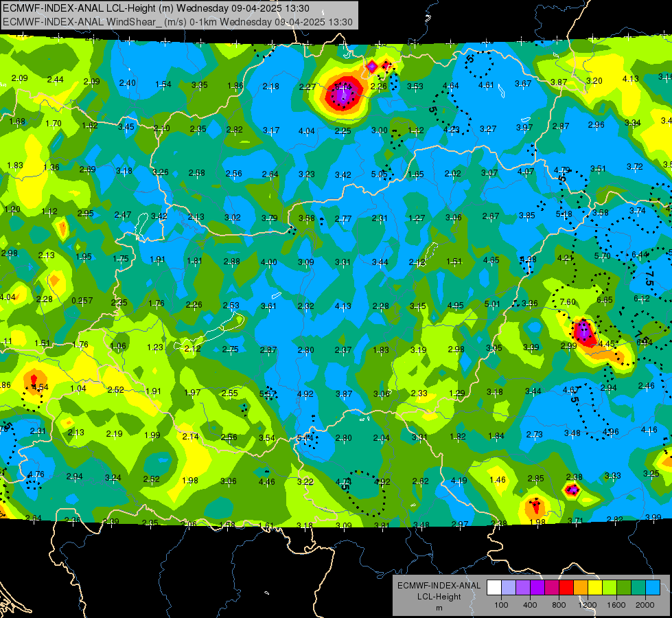Screen dimensions: 672x618
Task: Select the light lavender legend swatch
Action: (508, 588)
